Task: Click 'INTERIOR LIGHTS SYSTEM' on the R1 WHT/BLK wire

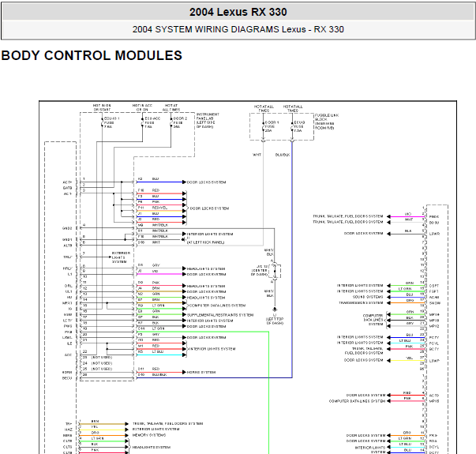Action: (x=210, y=235)
